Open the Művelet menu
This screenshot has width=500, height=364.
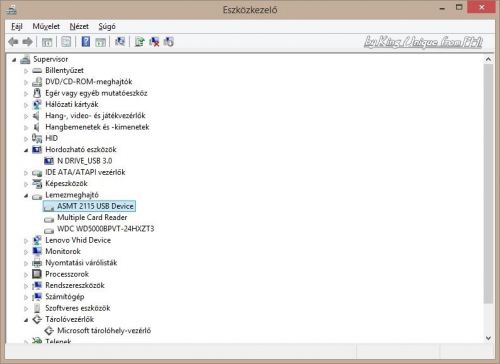click(46, 26)
